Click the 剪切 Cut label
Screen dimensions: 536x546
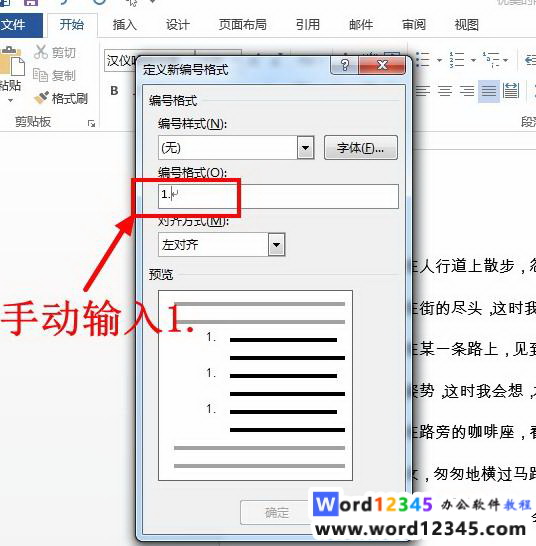pyautogui.click(x=64, y=53)
